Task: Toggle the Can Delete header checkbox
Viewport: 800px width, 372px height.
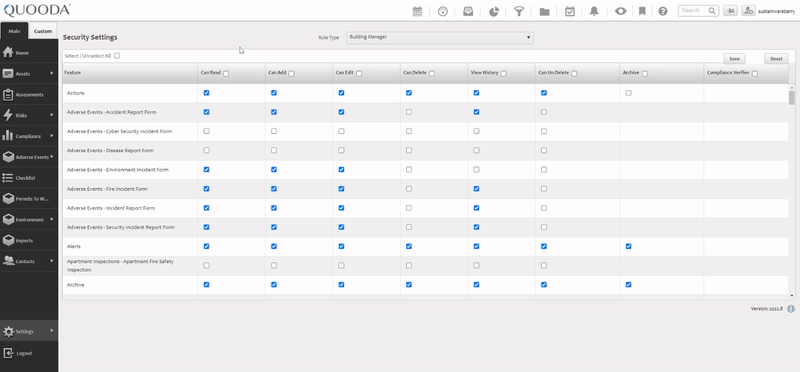Action: click(432, 73)
